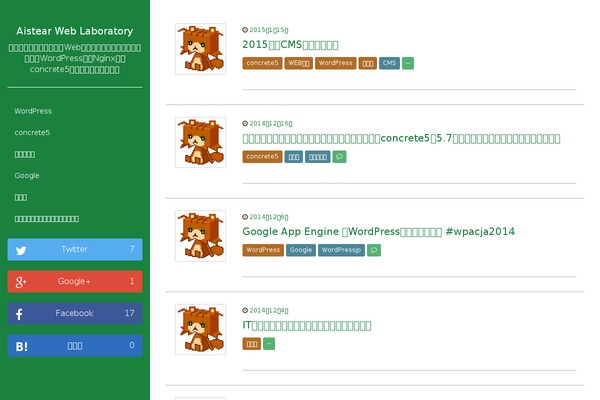Click green comment badge on the 2015 CMS post
The width and height of the screenshot is (600, 400).
click(408, 63)
